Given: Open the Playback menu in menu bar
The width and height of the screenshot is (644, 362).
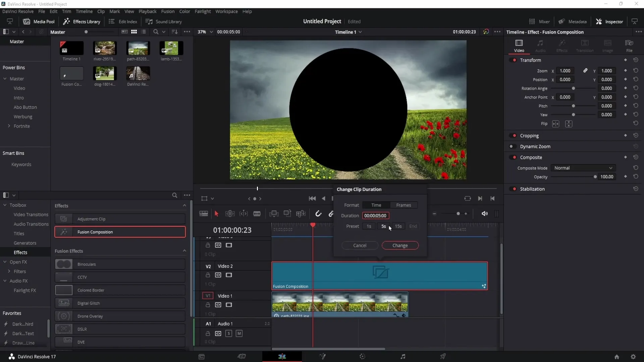Looking at the screenshot, I should [148, 11].
